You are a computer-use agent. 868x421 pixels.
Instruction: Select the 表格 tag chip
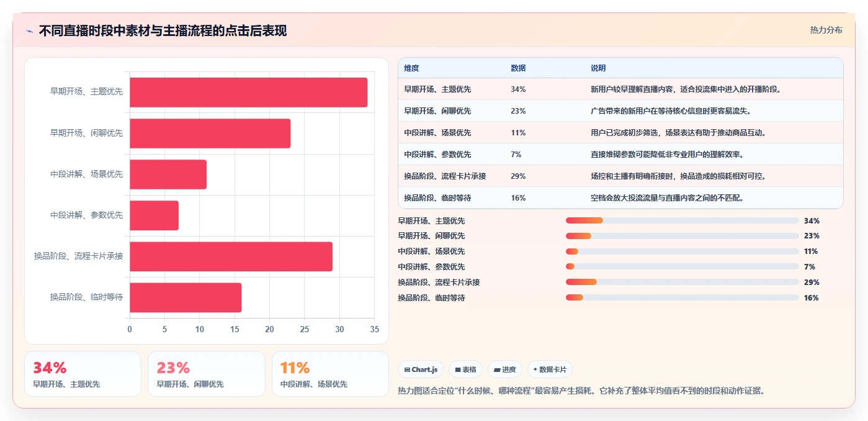(465, 369)
